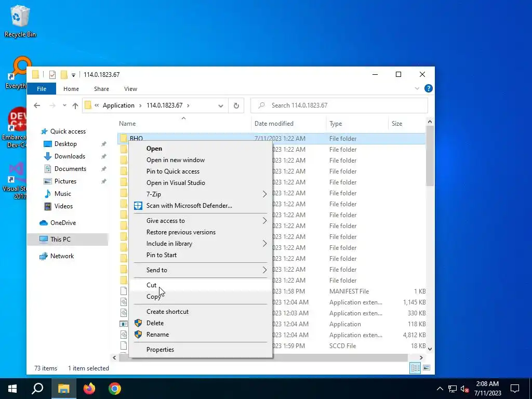This screenshot has width=532, height=399.
Task: Expand the 7-Zip submenu
Action: click(200, 194)
